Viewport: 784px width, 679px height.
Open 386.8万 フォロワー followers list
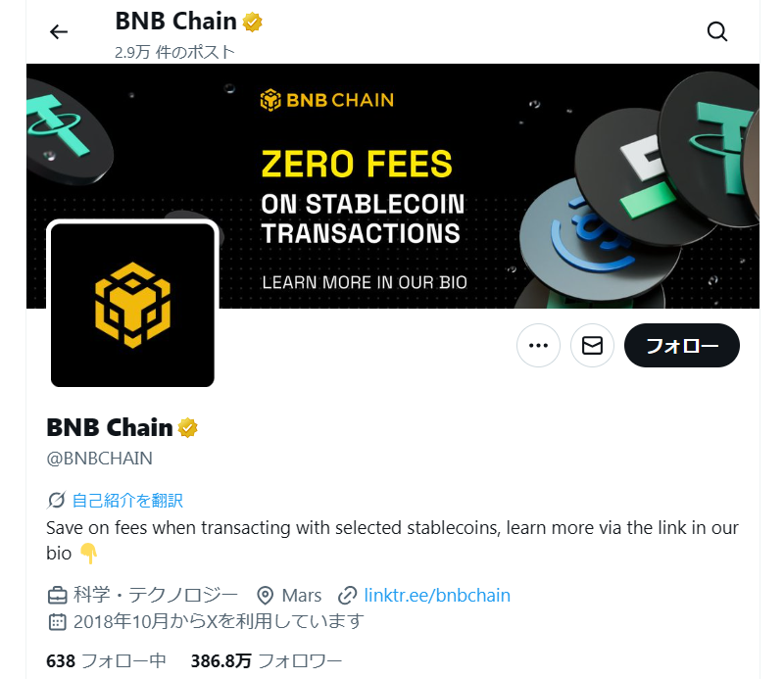pyautogui.click(x=266, y=661)
